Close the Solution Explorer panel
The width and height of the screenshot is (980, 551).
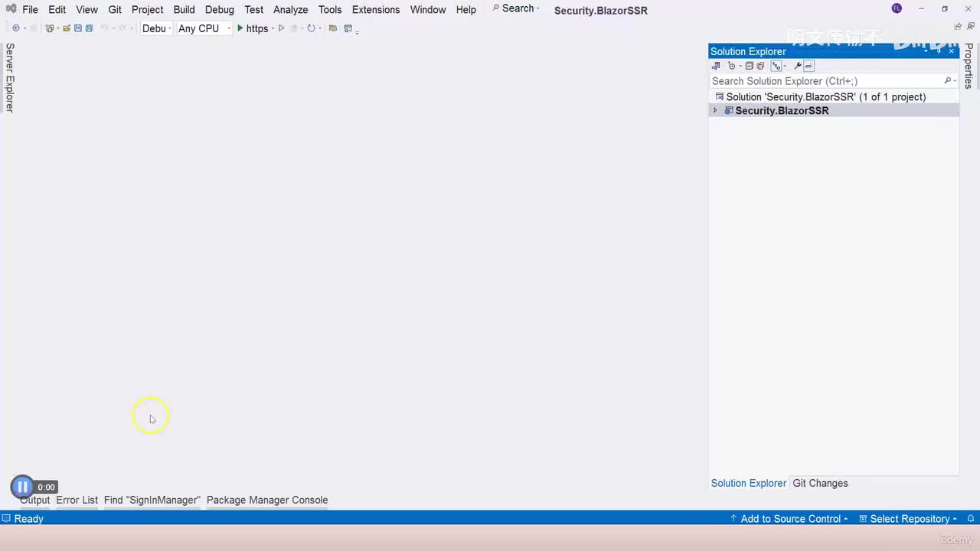[x=952, y=51]
